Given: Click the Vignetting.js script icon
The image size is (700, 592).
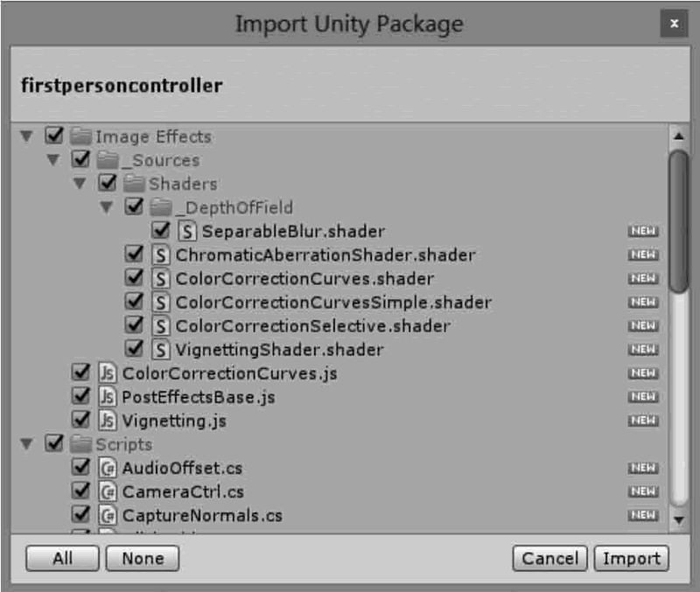Looking at the screenshot, I should [x=107, y=421].
